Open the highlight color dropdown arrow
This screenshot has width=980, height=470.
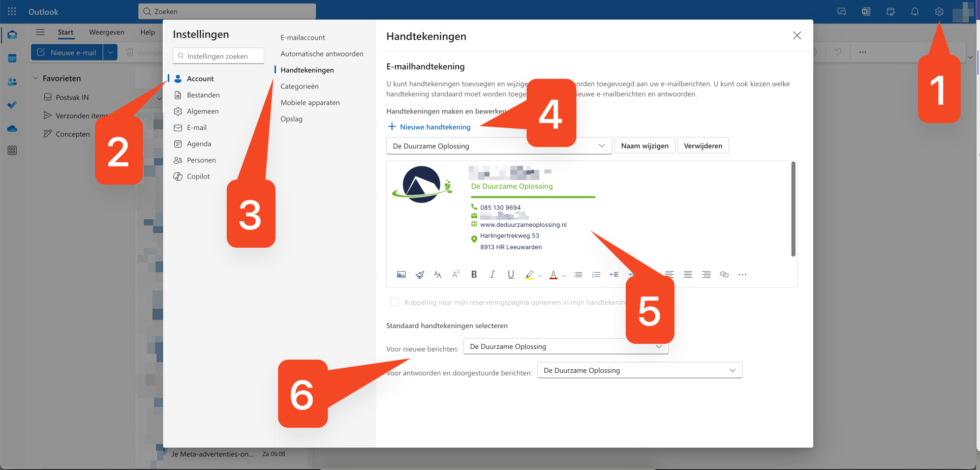pyautogui.click(x=540, y=276)
